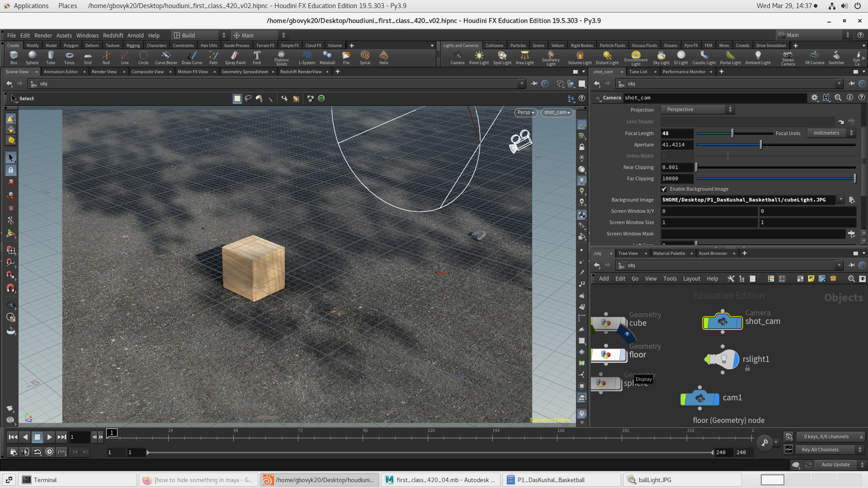Add a Sky Light
868x488 pixels.
(x=661, y=57)
